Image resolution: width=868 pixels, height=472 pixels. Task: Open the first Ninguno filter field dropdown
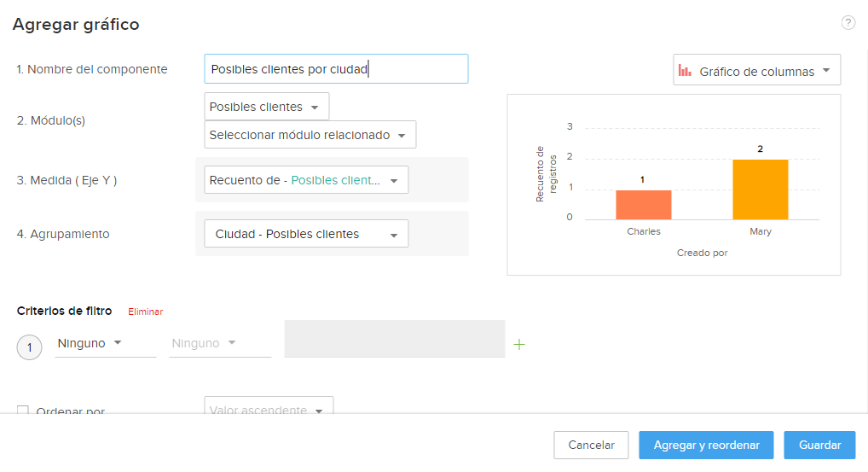tap(105, 343)
